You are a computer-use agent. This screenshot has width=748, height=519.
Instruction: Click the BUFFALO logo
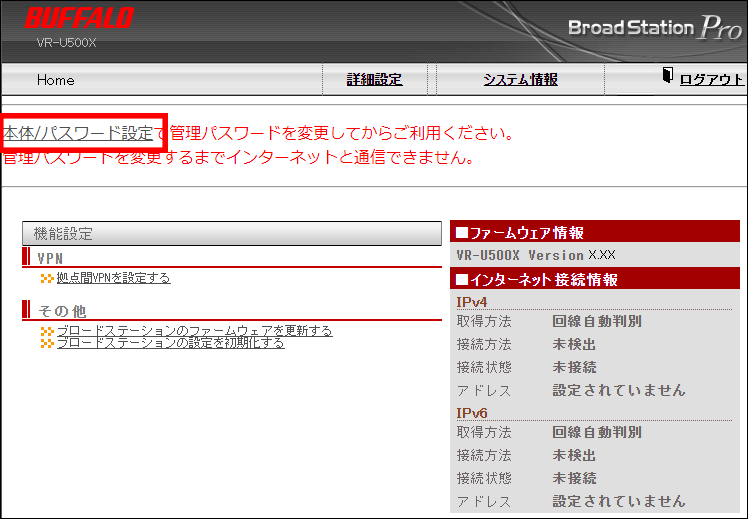[79, 18]
